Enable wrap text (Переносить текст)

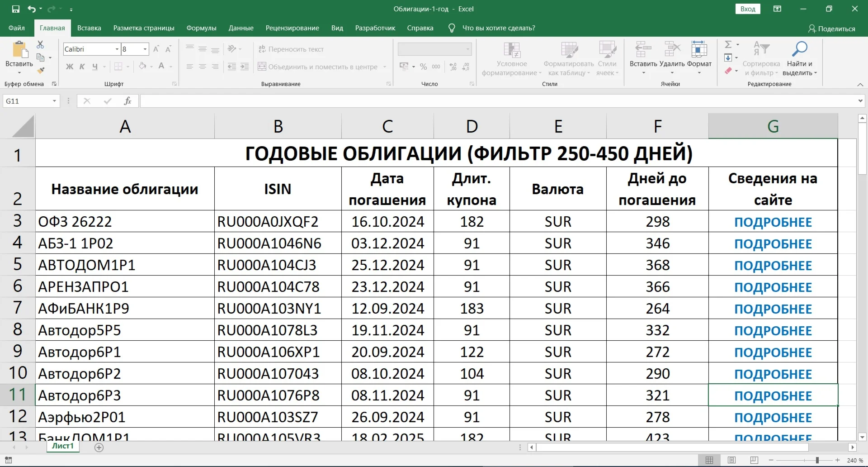tap(291, 49)
